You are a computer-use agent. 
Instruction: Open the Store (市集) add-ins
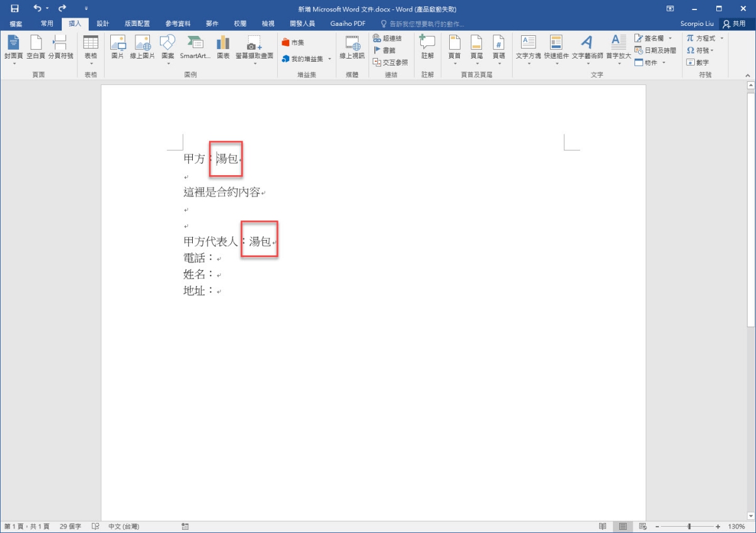(x=293, y=42)
